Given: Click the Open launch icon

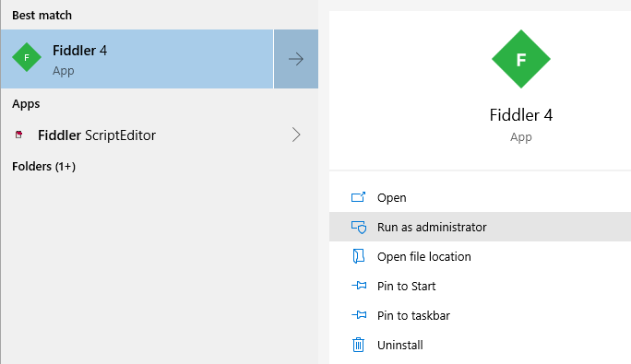Looking at the screenshot, I should [x=358, y=197].
